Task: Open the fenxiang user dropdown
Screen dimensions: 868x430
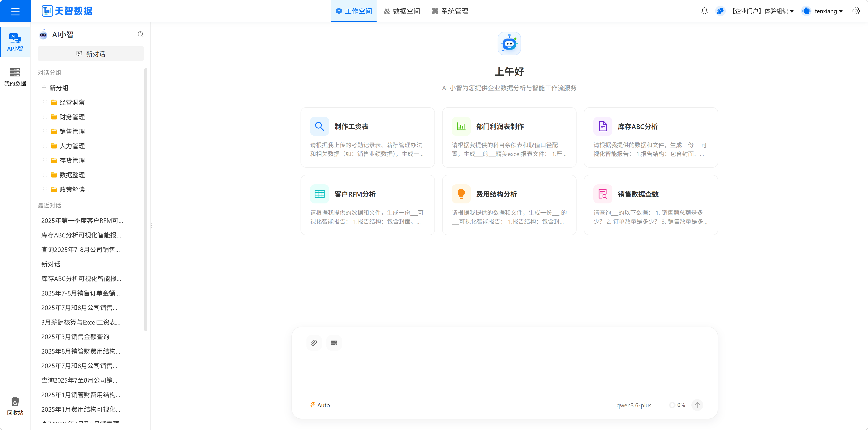Action: [x=828, y=11]
